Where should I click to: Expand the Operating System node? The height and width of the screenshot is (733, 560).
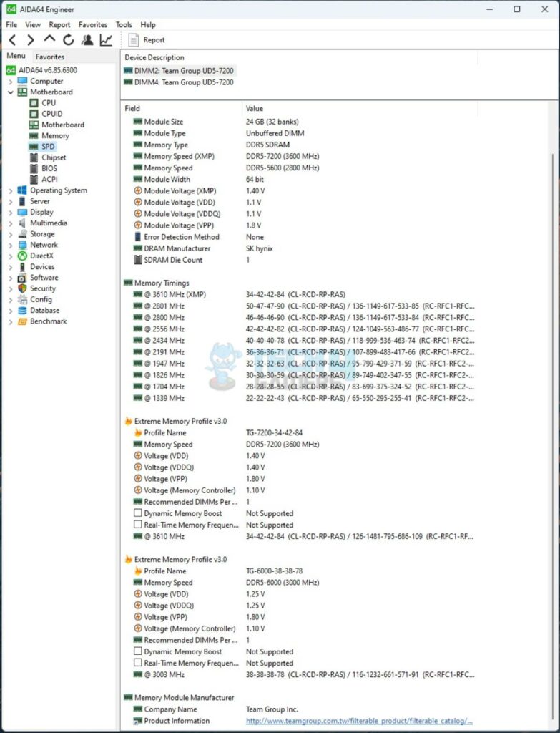[11, 190]
